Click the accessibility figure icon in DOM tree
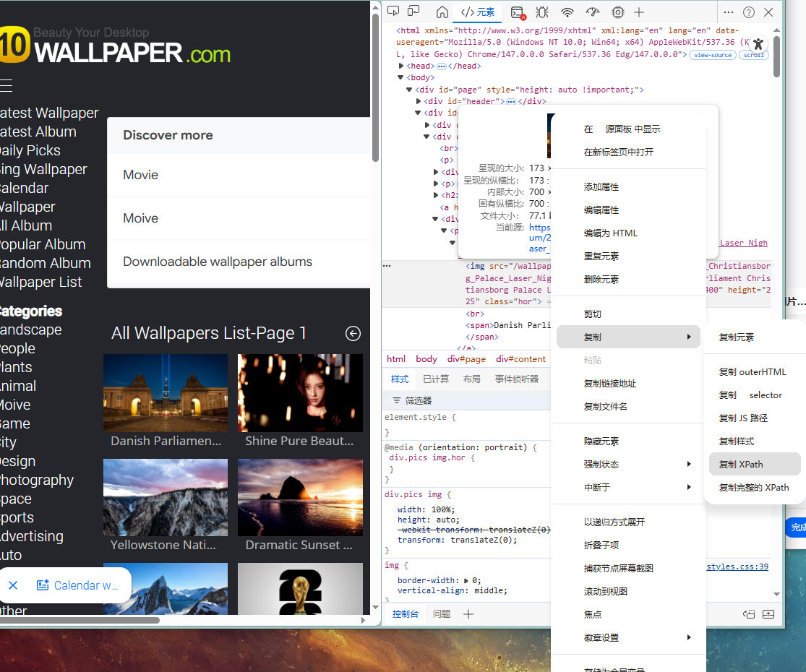 coord(758,43)
